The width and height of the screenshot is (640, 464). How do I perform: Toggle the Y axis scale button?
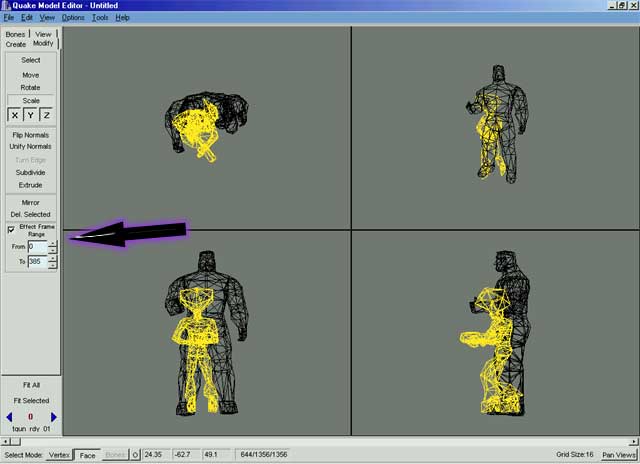30,116
